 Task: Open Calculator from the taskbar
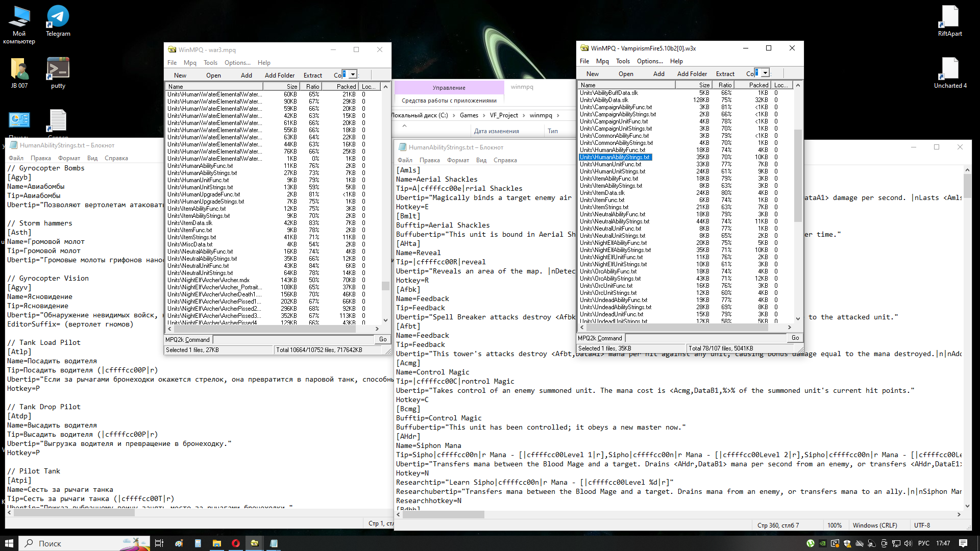coord(198,543)
